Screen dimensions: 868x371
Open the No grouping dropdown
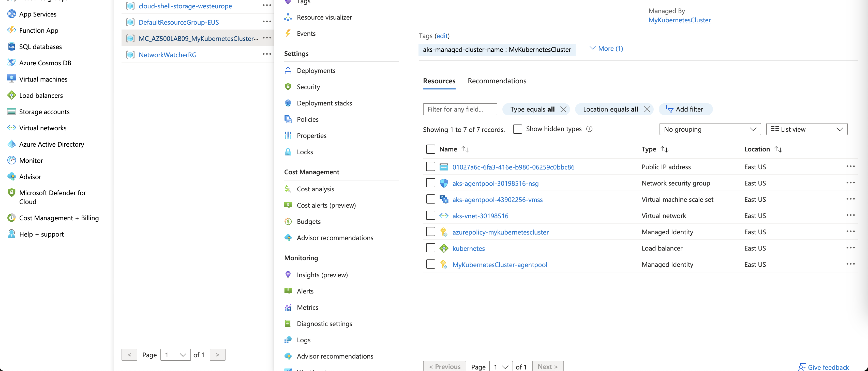coord(710,129)
